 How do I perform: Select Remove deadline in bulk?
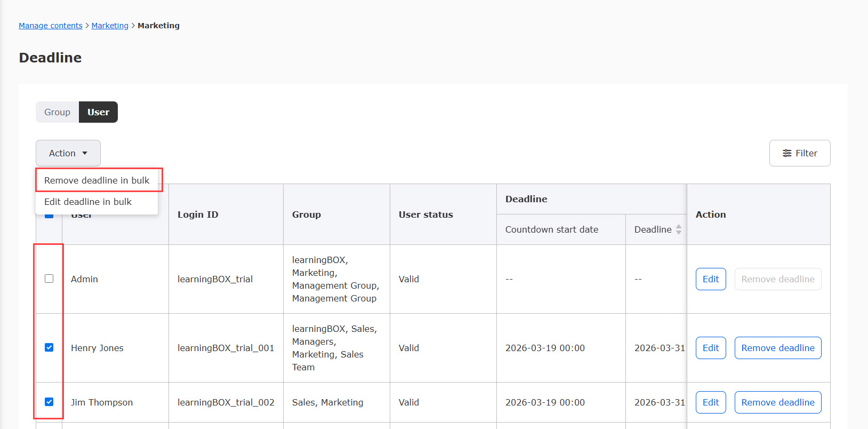(x=97, y=180)
